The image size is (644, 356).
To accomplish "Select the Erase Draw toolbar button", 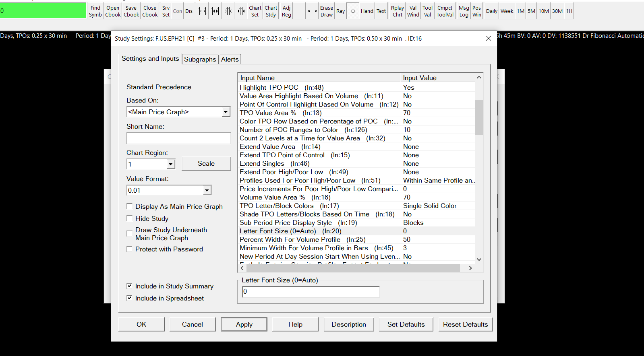I will click(x=326, y=11).
